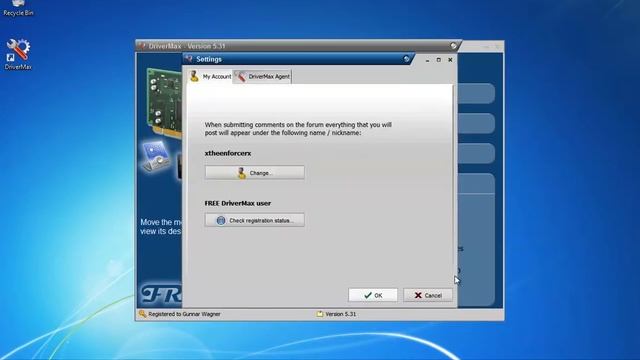Click the folder icon beside Version 5.31
The height and width of the screenshot is (360, 640).
click(320, 314)
